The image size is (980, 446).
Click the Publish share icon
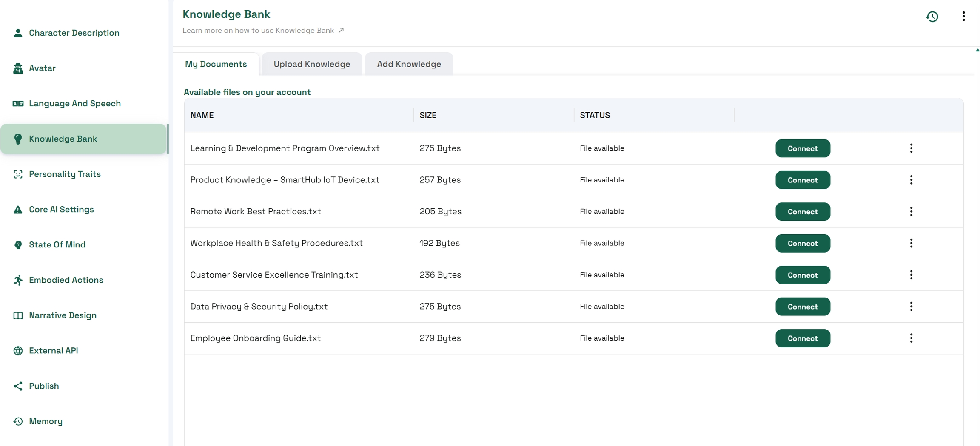click(x=18, y=386)
